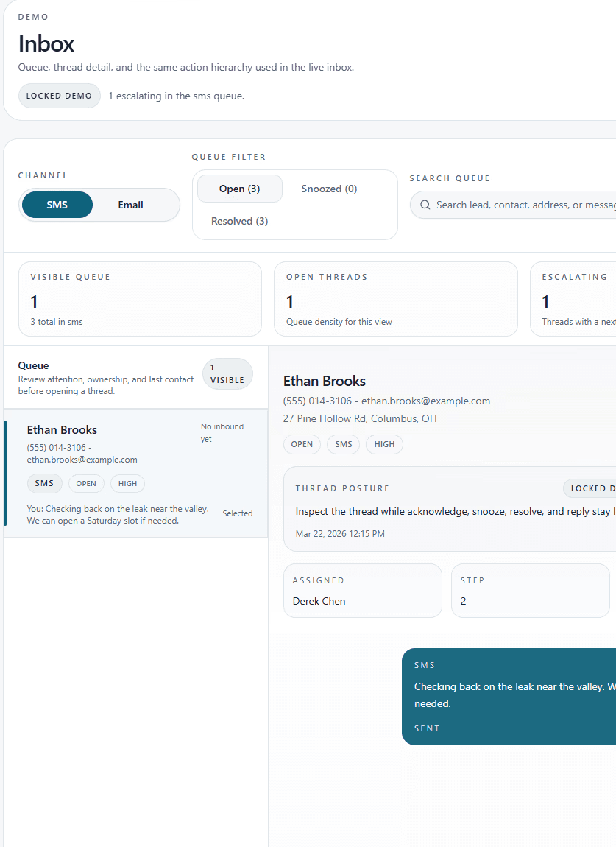Click the LOCKED DEMO badge in header
The image size is (616, 847).
pyautogui.click(x=60, y=96)
